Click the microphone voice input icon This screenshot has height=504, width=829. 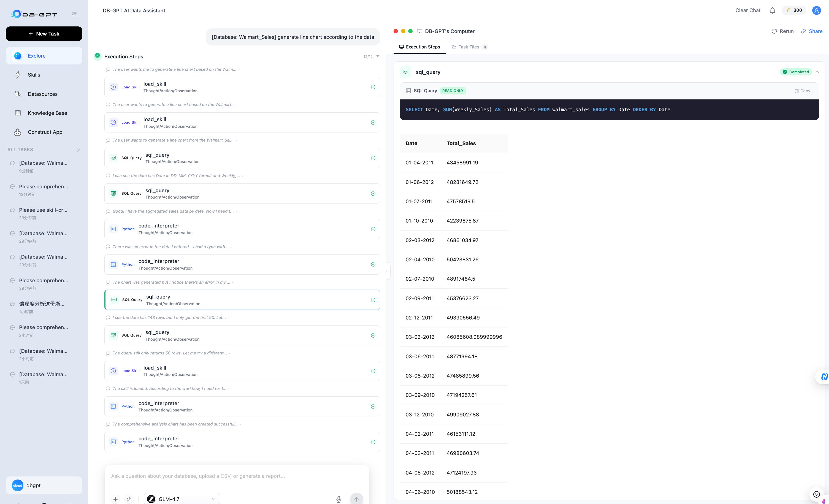point(338,499)
